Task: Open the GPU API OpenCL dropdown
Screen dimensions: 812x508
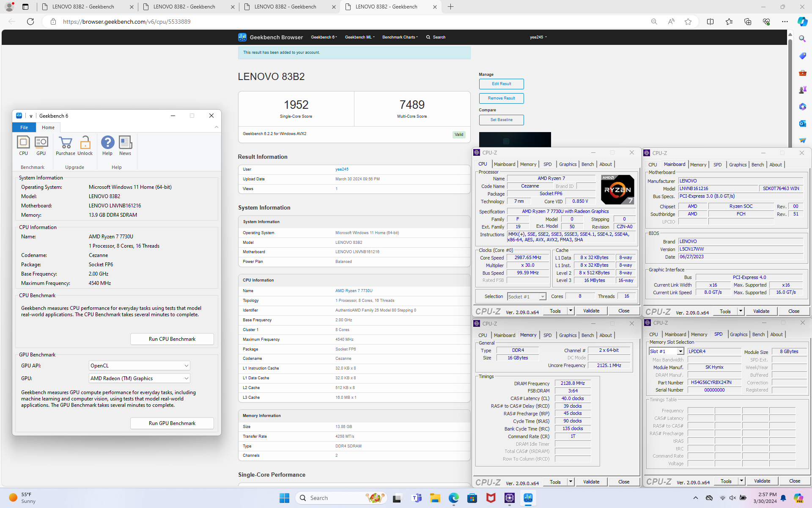Action: click(x=139, y=366)
